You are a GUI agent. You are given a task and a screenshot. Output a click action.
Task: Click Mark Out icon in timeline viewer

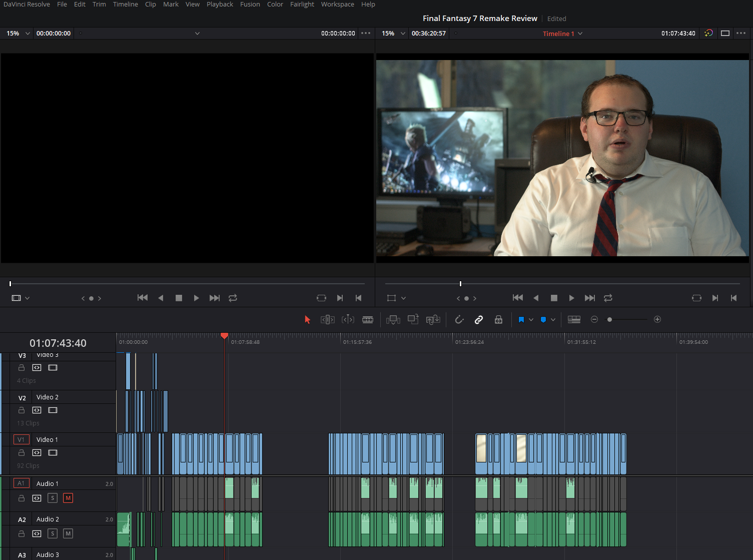pos(733,298)
